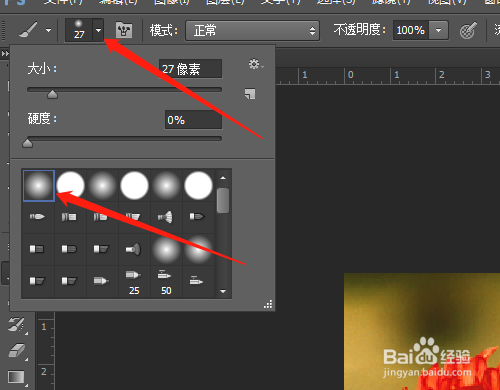
Task: Select the sixth soft round preset in third row
Action: [198, 249]
